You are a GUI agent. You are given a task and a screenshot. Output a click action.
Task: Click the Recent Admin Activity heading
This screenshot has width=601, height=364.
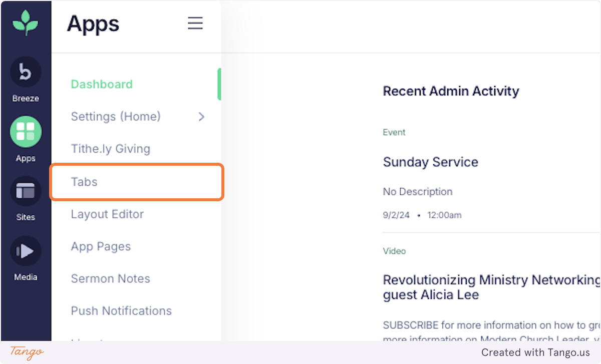coord(451,91)
